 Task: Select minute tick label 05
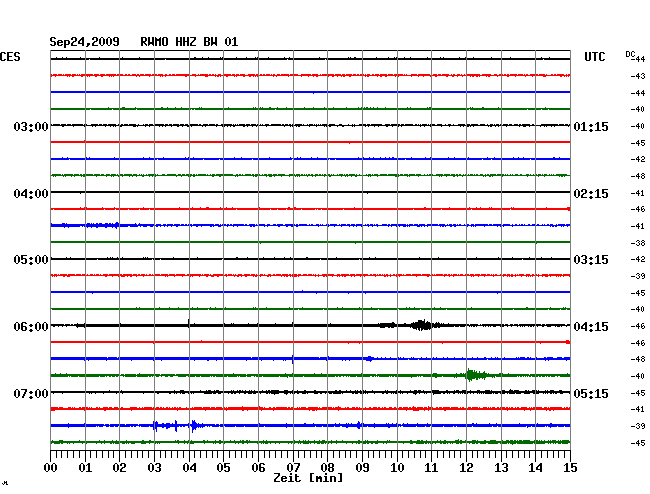click(x=223, y=468)
